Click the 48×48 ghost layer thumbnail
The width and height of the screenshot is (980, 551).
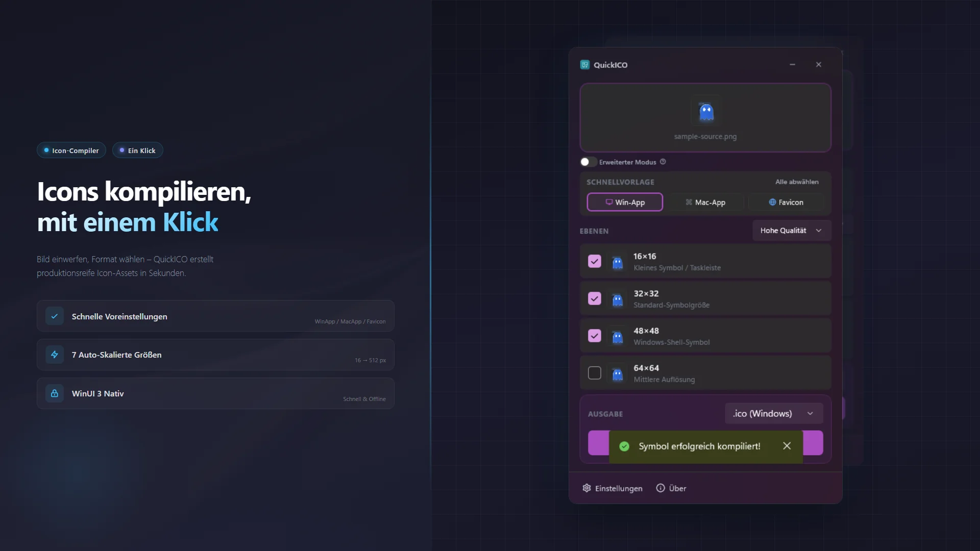point(618,337)
